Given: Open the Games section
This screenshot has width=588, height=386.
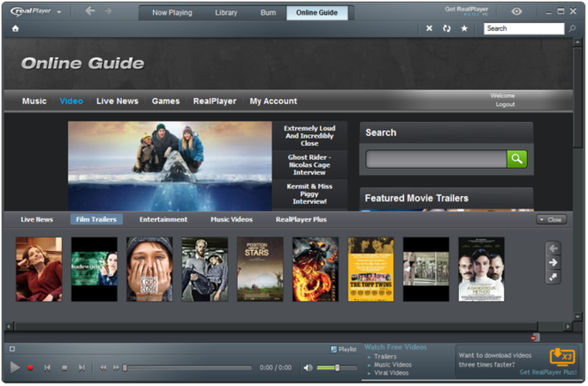Looking at the screenshot, I should (x=166, y=101).
